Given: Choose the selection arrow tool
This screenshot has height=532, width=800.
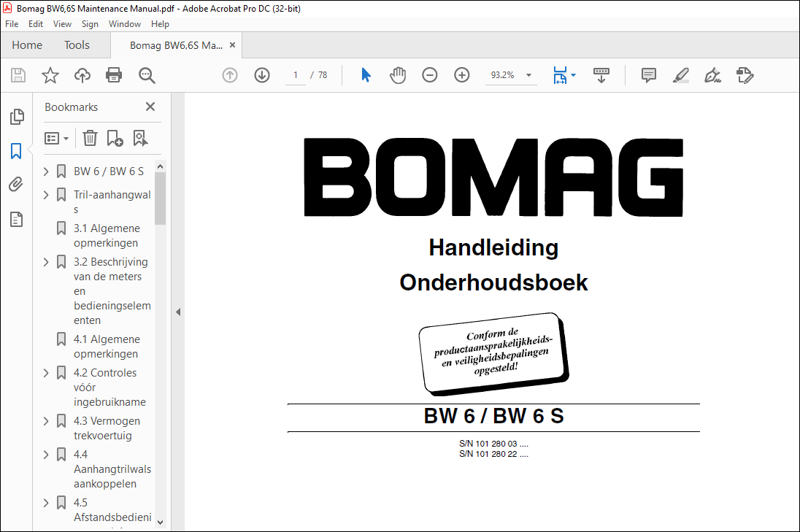Looking at the screenshot, I should coord(366,75).
